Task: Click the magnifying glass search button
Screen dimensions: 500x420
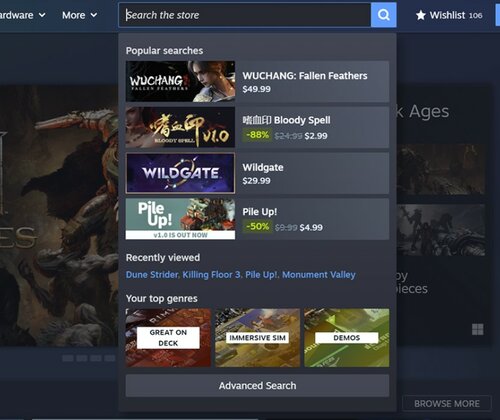Action: pos(384,15)
